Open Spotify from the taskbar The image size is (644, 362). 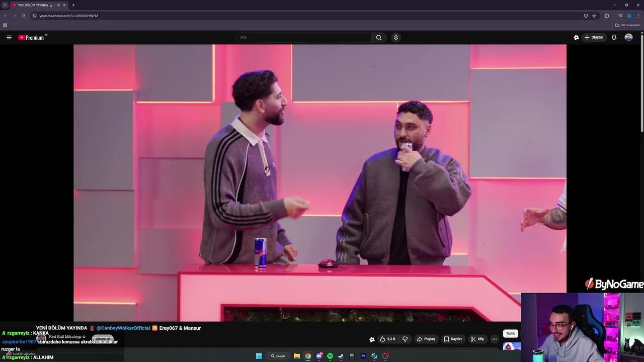point(330,356)
